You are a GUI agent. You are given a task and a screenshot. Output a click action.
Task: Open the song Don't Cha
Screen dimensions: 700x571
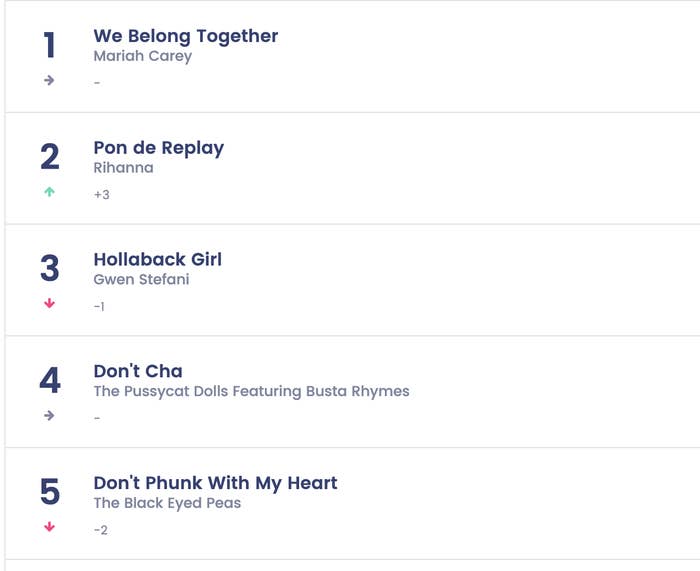pyautogui.click(x=138, y=371)
